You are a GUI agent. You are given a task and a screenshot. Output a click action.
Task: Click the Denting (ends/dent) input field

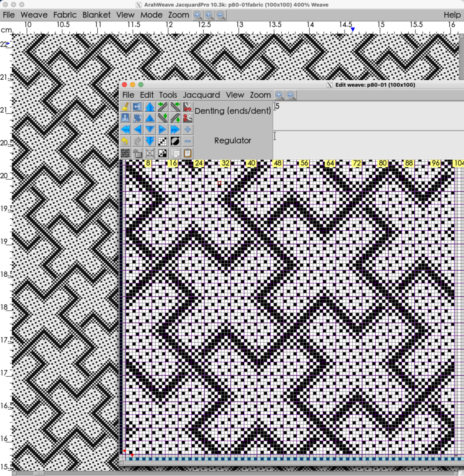pyautogui.click(x=368, y=115)
